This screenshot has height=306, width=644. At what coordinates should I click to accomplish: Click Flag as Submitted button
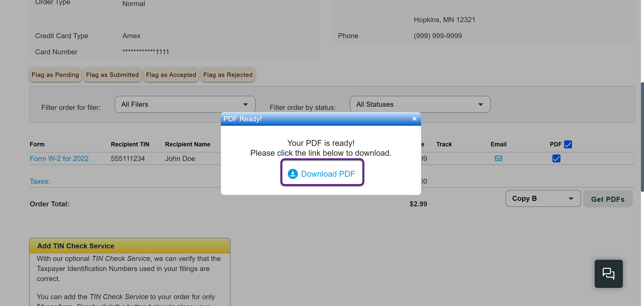pyautogui.click(x=112, y=75)
